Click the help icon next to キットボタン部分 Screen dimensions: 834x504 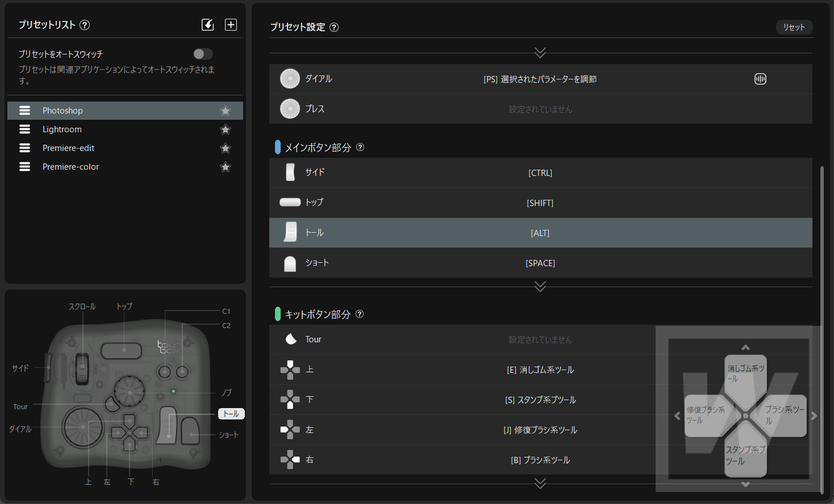coord(360,314)
